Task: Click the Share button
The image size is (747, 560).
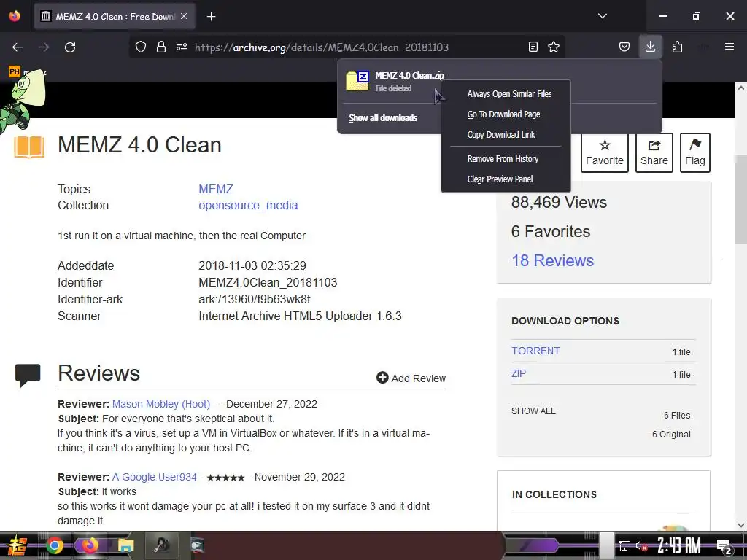Action: [654, 152]
